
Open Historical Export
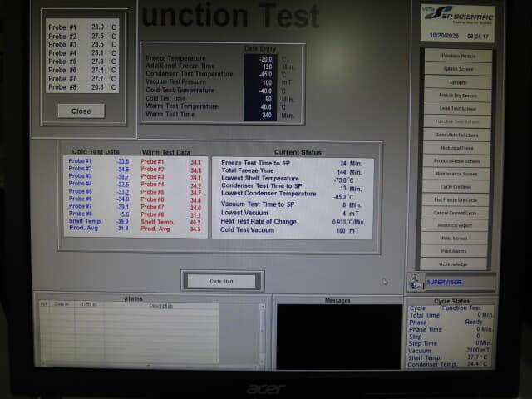click(x=455, y=225)
